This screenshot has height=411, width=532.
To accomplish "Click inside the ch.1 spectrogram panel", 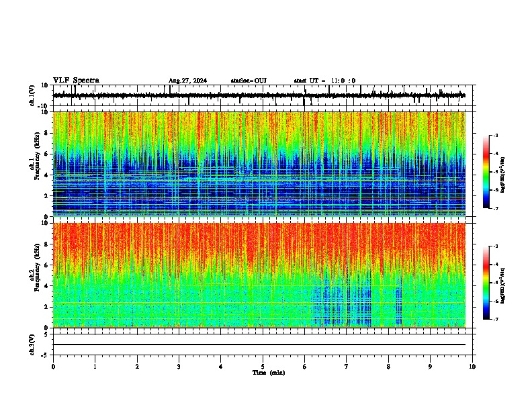I will click(259, 164).
